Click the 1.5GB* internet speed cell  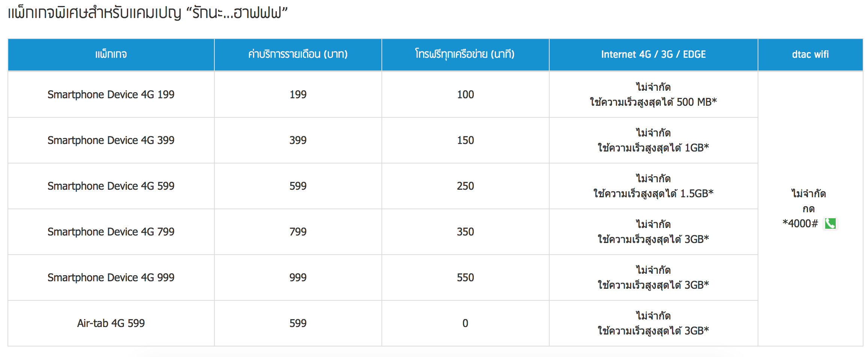coord(654,186)
